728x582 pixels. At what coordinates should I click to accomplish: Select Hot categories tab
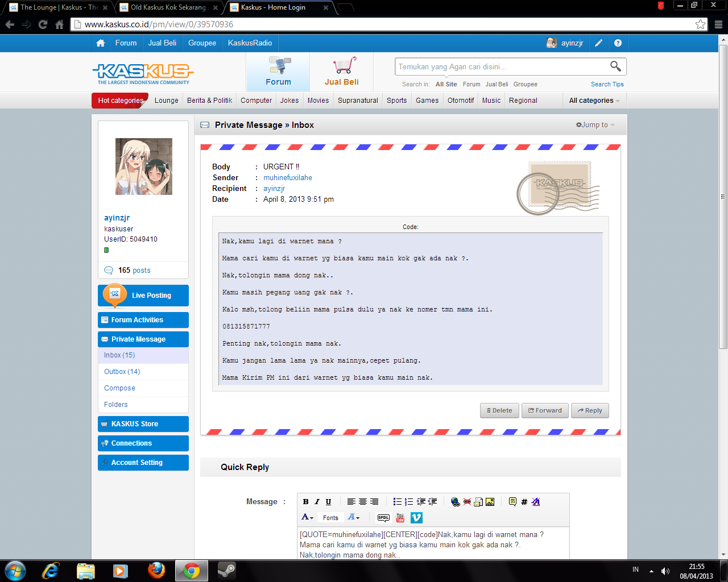[120, 101]
